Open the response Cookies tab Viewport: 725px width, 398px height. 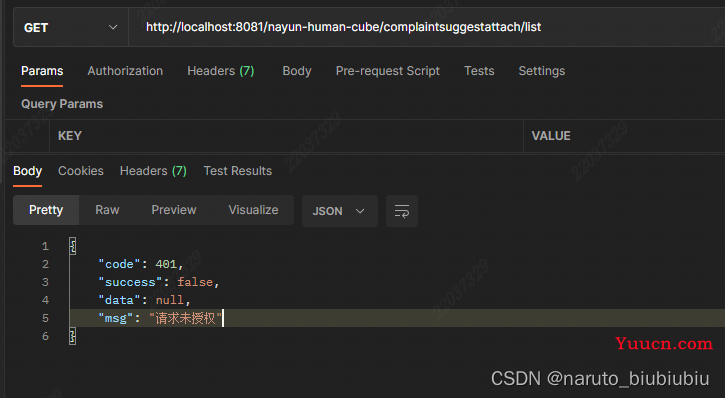80,171
